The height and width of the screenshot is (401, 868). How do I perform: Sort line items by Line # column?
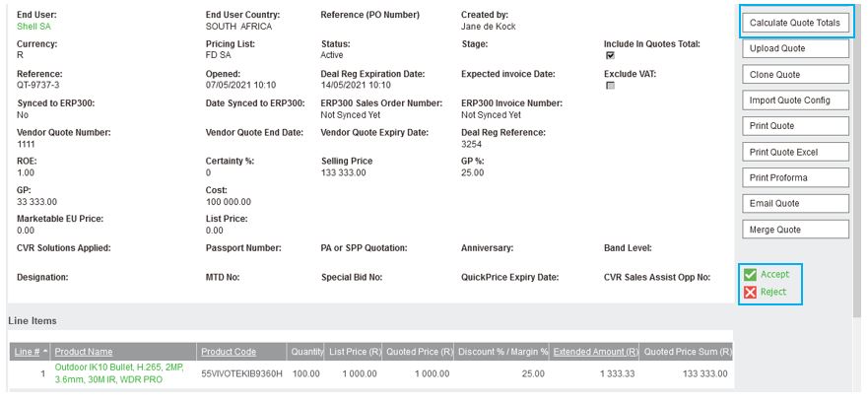[28, 352]
